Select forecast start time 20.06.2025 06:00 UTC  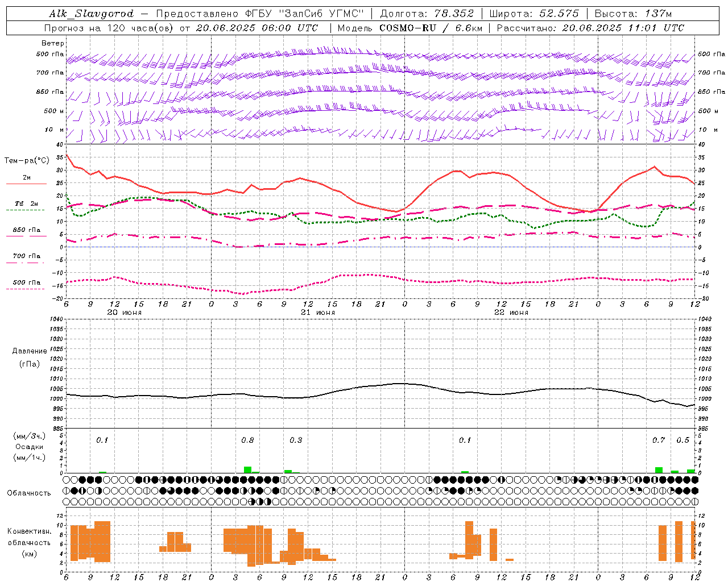pyautogui.click(x=257, y=28)
